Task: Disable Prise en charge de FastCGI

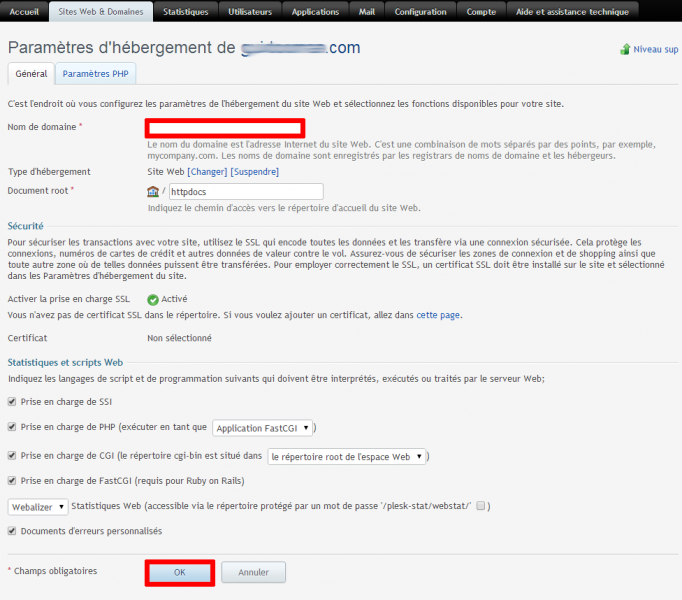Action: click(12, 481)
